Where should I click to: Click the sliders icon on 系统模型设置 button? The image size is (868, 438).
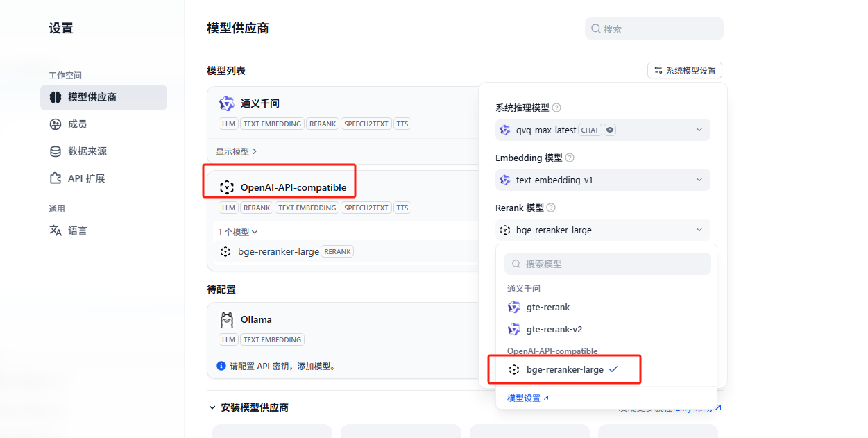click(x=658, y=70)
